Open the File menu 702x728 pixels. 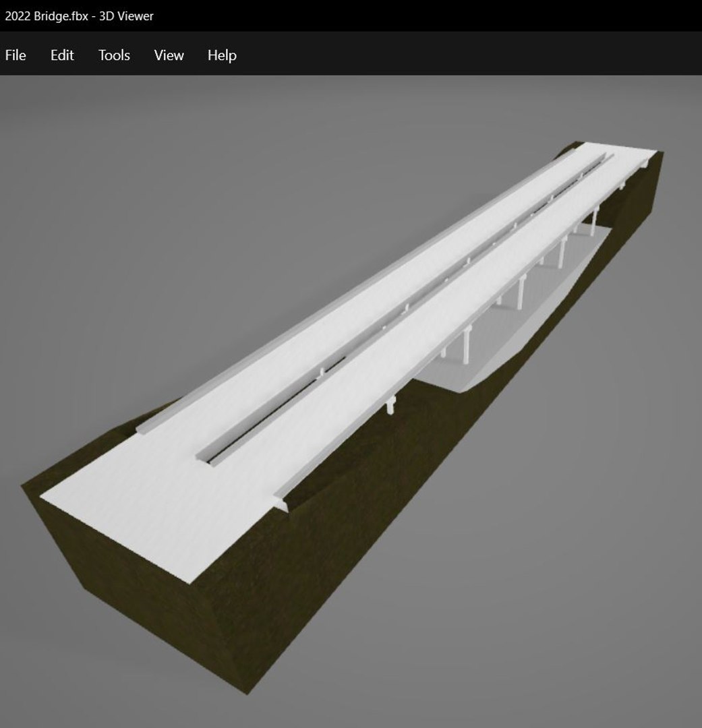click(16, 55)
